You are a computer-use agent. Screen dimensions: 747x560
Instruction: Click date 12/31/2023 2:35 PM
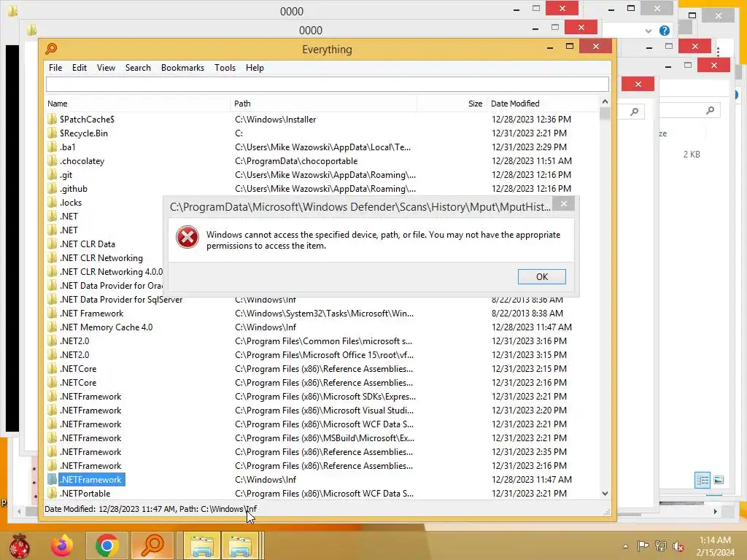coord(530,452)
